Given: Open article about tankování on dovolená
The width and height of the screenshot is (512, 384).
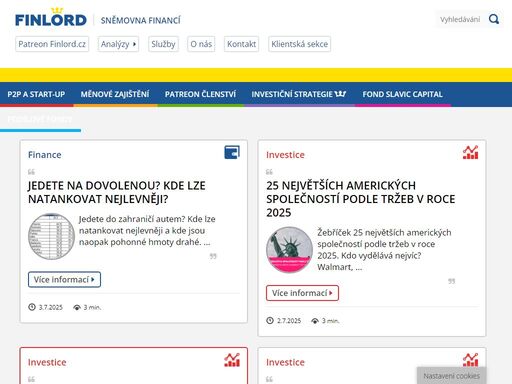Looking at the screenshot, I should tap(117, 192).
